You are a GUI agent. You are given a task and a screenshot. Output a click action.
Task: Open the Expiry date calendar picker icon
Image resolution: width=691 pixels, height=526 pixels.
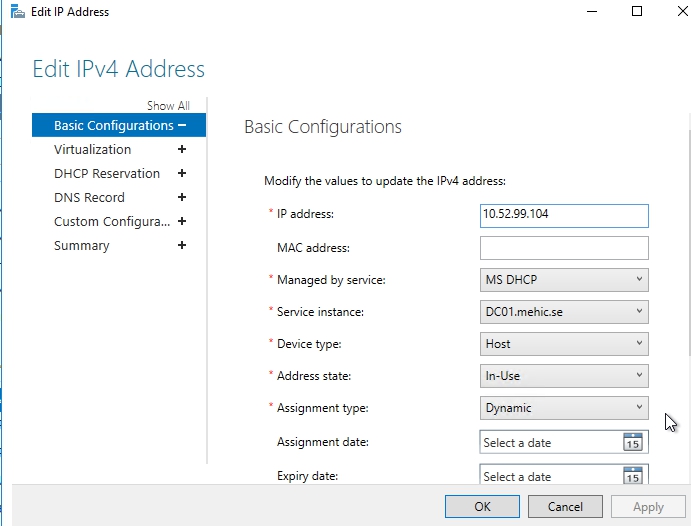point(632,476)
